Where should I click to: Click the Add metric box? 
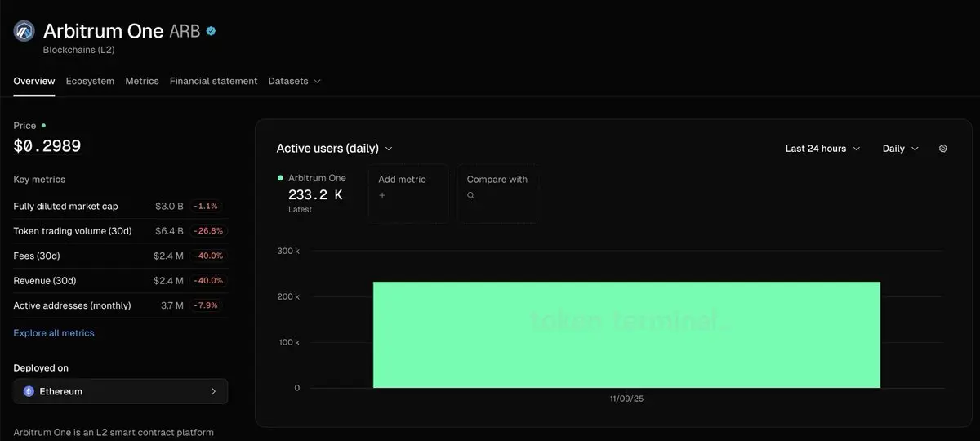(x=408, y=194)
